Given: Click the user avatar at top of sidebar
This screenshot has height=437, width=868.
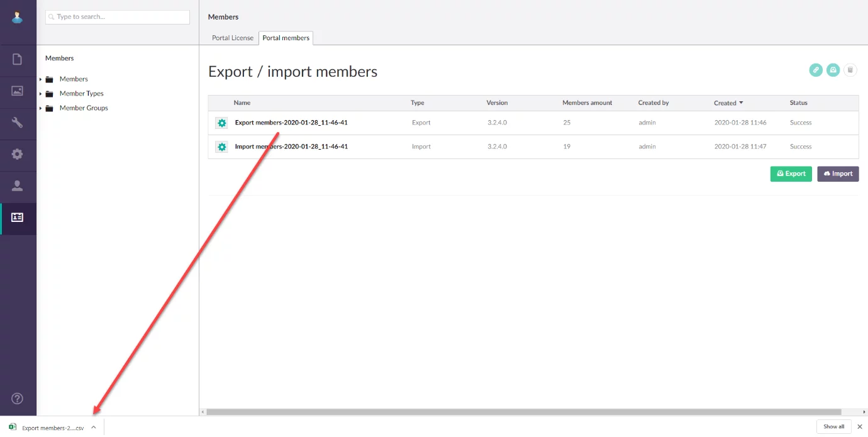Looking at the screenshot, I should point(18,18).
